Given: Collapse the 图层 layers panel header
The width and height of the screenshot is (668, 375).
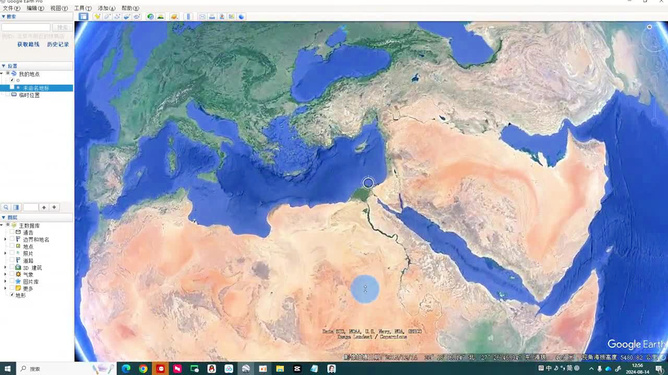Looking at the screenshot, I should [3, 217].
